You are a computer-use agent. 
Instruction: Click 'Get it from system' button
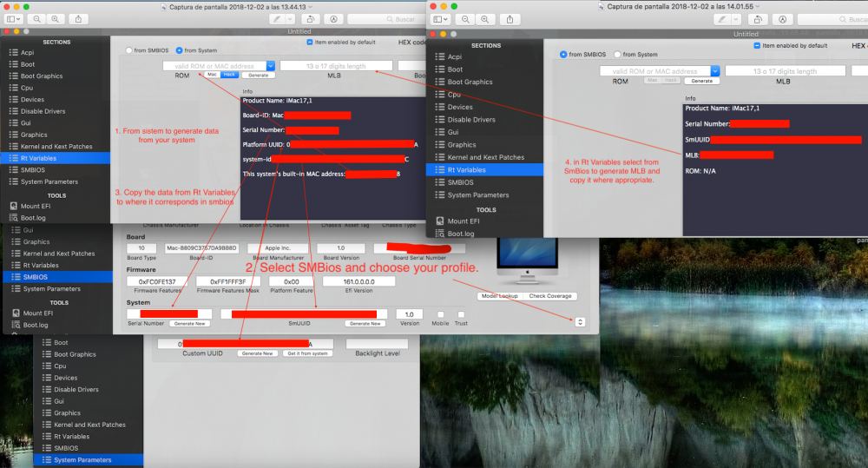pos(308,353)
